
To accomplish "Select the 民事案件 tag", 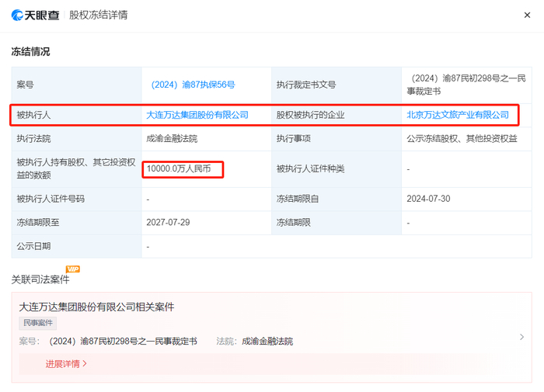I will (38, 323).
